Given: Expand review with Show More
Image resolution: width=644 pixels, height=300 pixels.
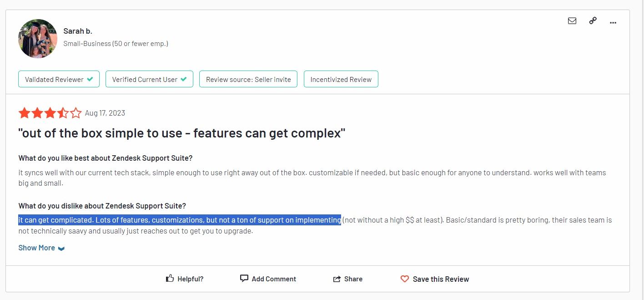Looking at the screenshot, I should [x=37, y=248].
